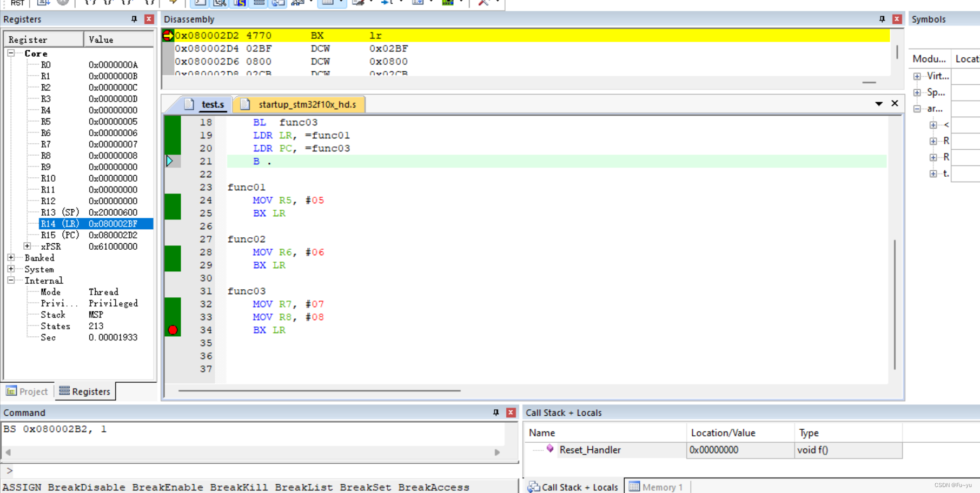The height and width of the screenshot is (493, 980).
Task: Click the R5 value 0x00000005
Action: point(113,122)
